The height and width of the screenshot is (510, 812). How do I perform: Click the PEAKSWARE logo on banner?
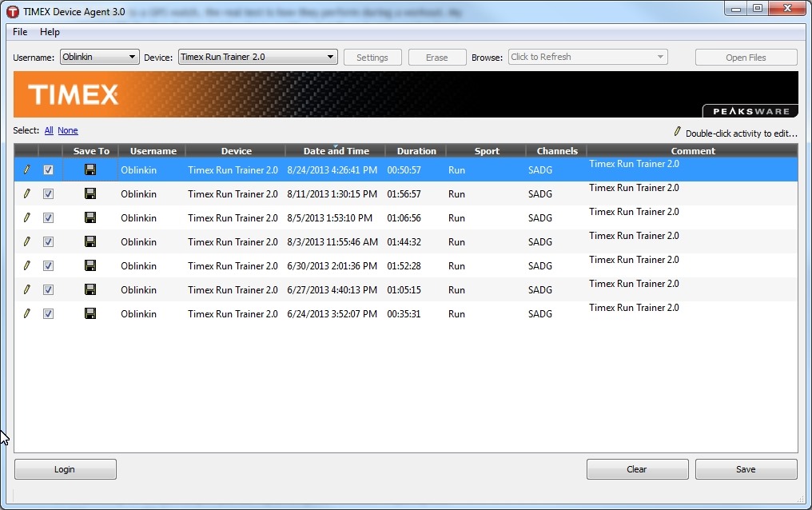coord(751,111)
